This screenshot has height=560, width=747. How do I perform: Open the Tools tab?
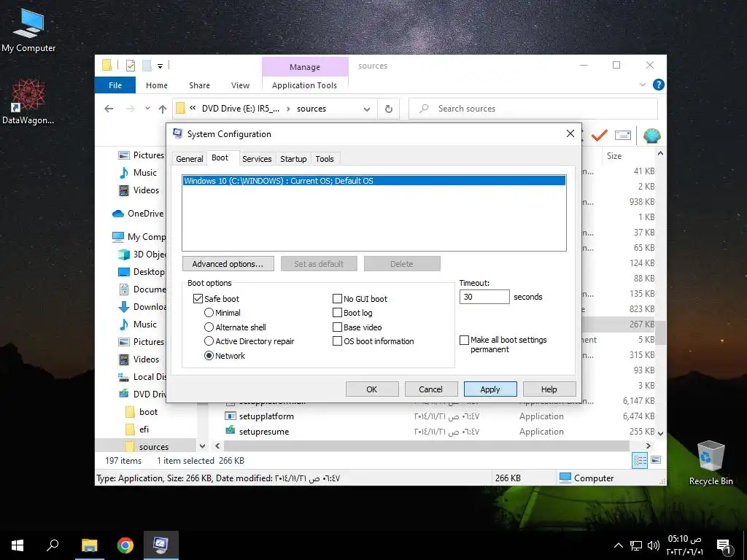pos(325,159)
